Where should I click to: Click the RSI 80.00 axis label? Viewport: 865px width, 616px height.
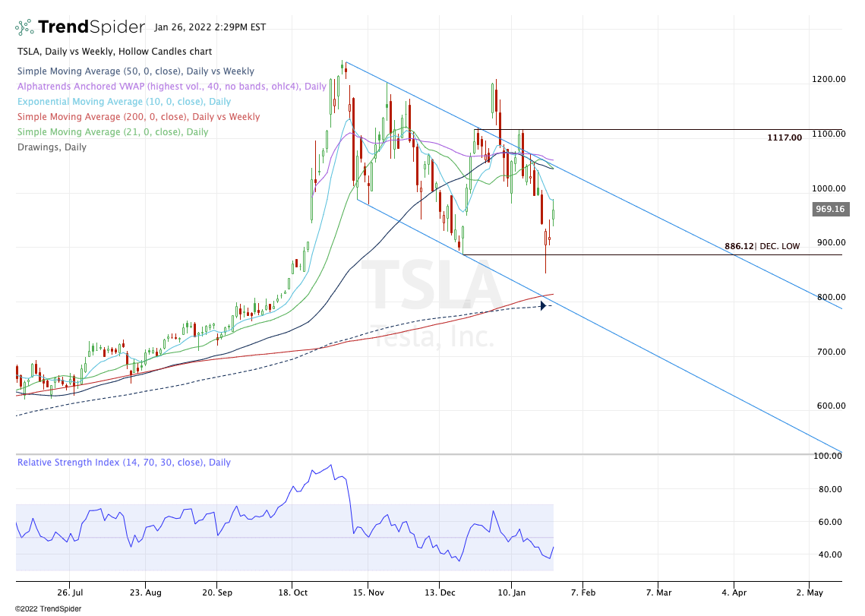pos(830,489)
